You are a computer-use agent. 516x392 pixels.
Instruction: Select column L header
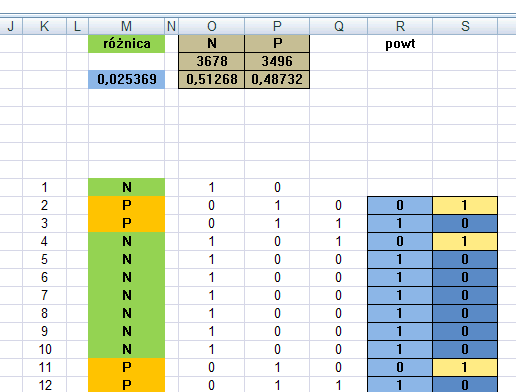click(77, 26)
